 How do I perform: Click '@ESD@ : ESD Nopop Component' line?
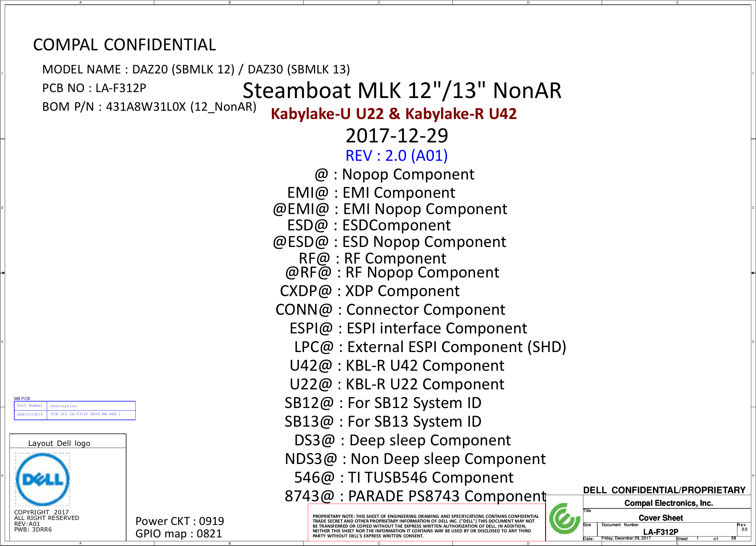[389, 242]
